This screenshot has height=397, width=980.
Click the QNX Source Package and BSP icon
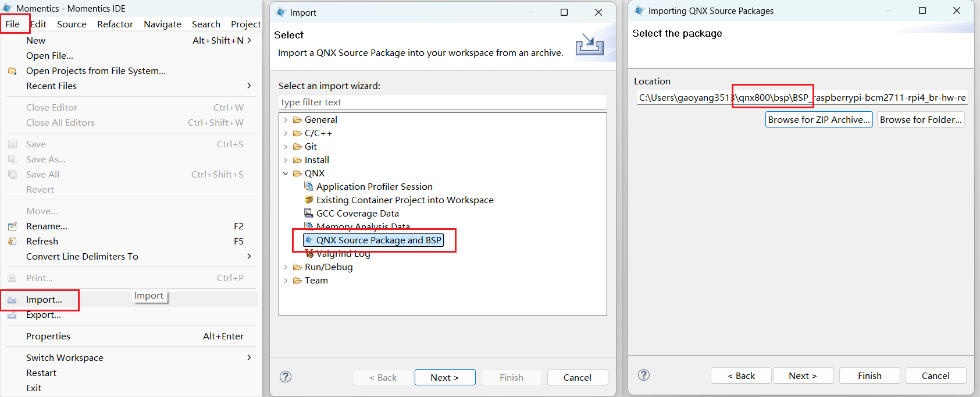(309, 240)
